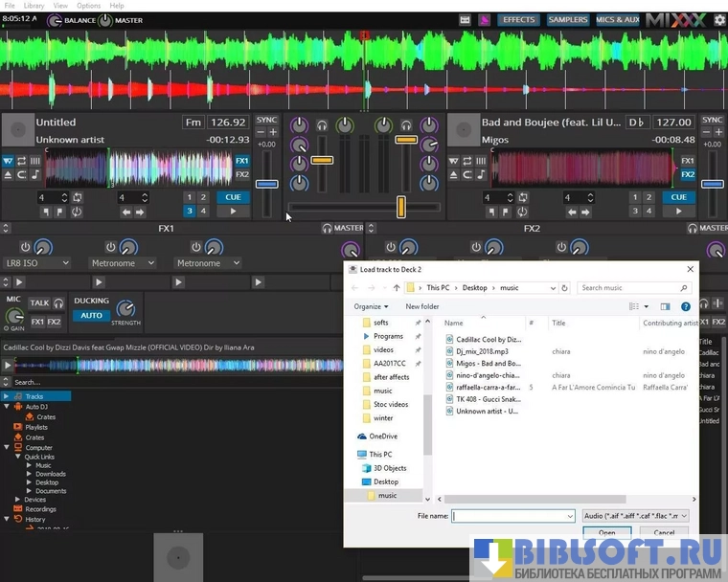Click the Help icon in the file dialog
This screenshot has height=582, width=728.
pyautogui.click(x=685, y=306)
